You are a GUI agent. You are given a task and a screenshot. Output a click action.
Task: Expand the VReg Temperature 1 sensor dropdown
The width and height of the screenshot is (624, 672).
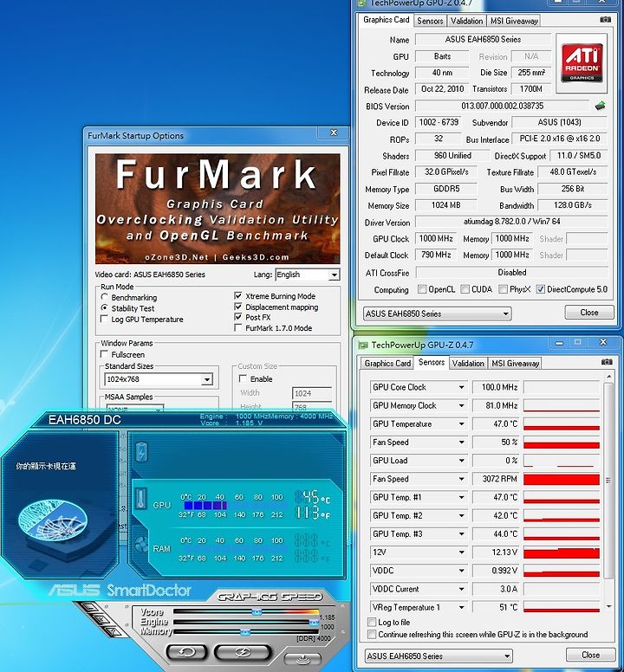[461, 608]
